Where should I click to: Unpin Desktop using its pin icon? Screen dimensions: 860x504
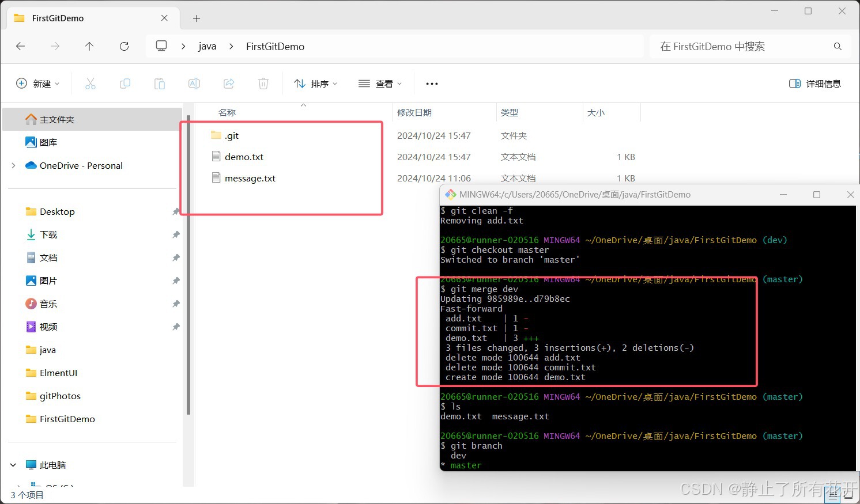(176, 212)
